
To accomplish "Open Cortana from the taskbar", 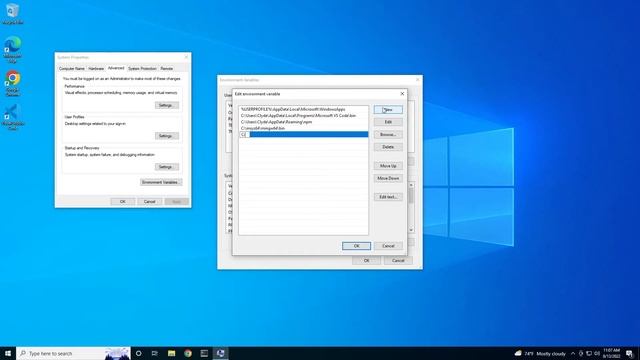I will pyautogui.click(x=139, y=353).
